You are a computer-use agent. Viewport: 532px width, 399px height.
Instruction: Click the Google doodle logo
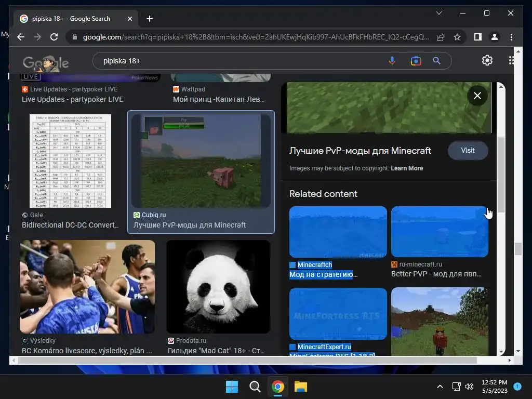coord(46,63)
